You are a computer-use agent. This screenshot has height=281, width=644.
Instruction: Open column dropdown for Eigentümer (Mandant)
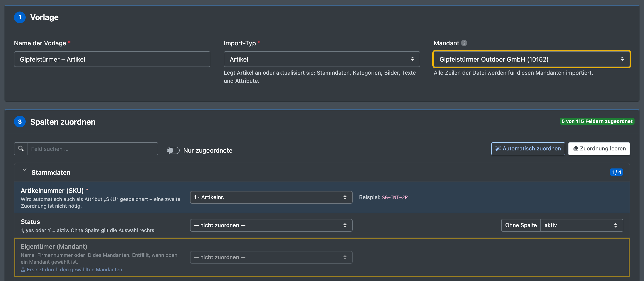pos(271,257)
